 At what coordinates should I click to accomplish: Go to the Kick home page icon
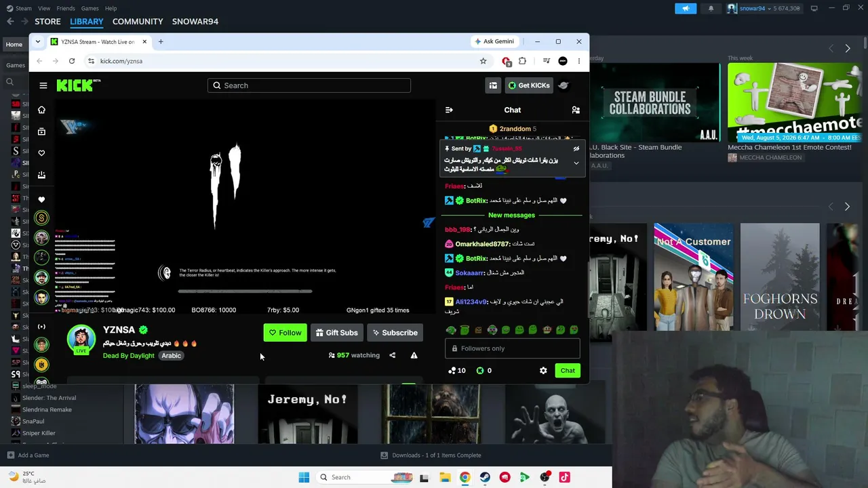point(41,110)
